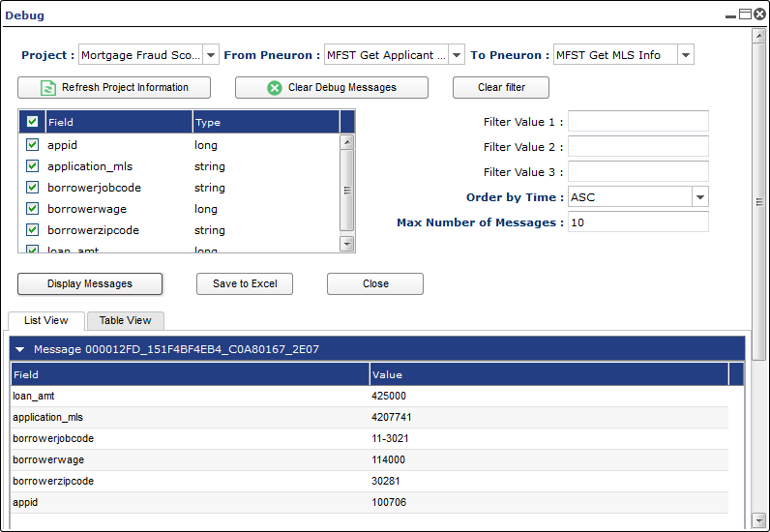Click the Filter Value 1 input field
Screen dimensions: 770x532
(637, 121)
